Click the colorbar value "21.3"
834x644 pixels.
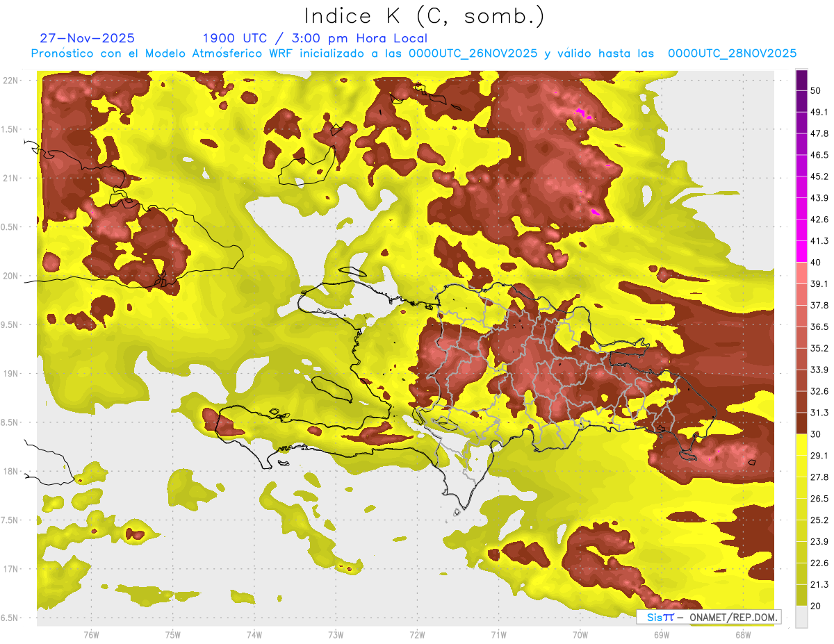click(x=819, y=585)
